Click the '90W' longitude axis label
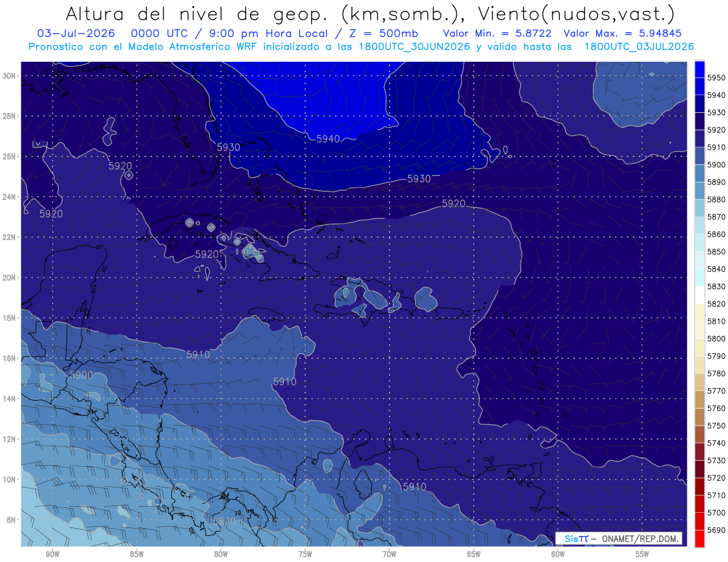 tap(52, 555)
